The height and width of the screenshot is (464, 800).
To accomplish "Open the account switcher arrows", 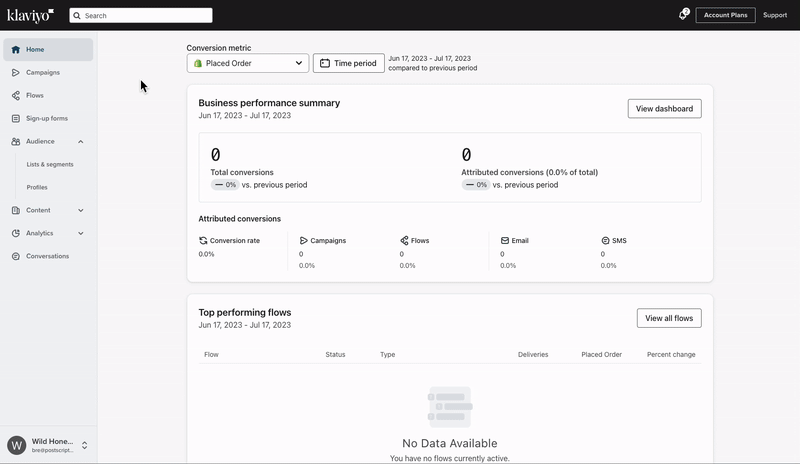I will pyautogui.click(x=85, y=445).
